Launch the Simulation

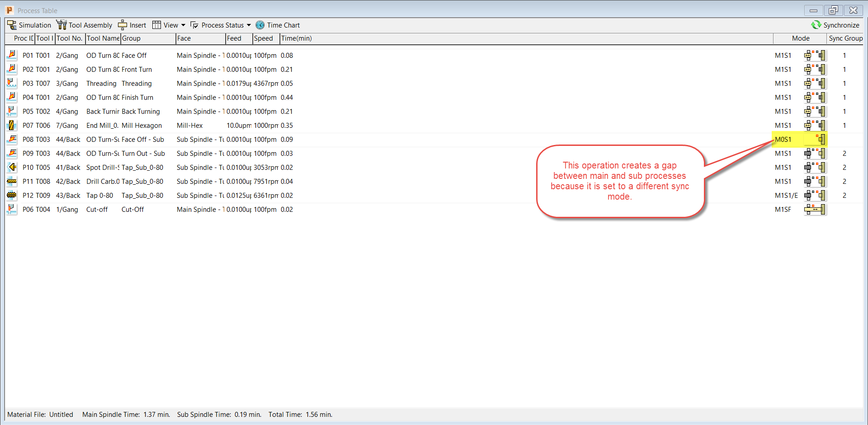tap(29, 25)
